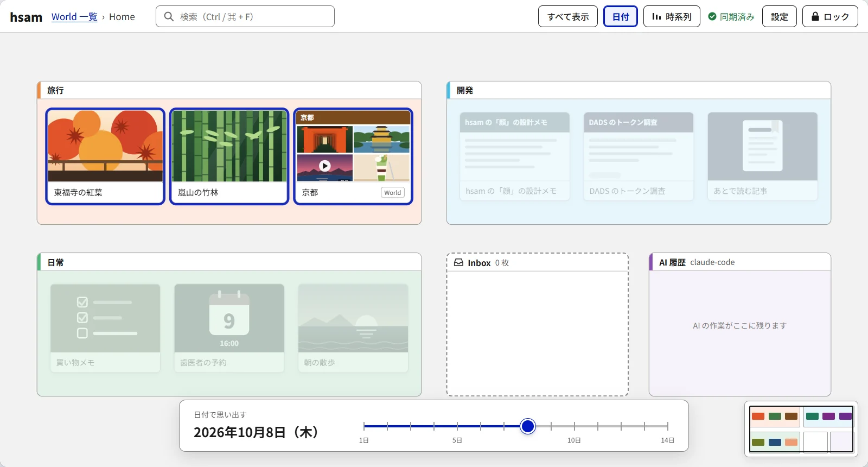This screenshot has height=467, width=868.
Task: Open the checklist card 買い物メモ
Action: [x=105, y=328]
